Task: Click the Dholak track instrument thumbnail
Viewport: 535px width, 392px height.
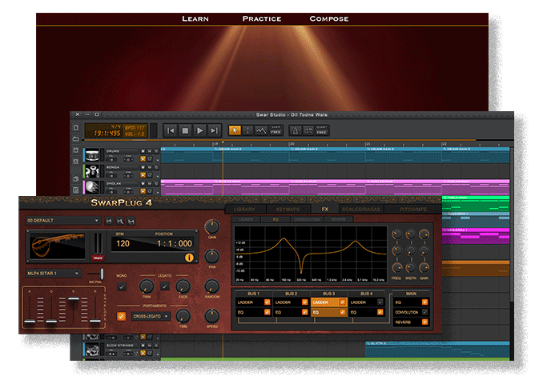Action: coord(92,187)
